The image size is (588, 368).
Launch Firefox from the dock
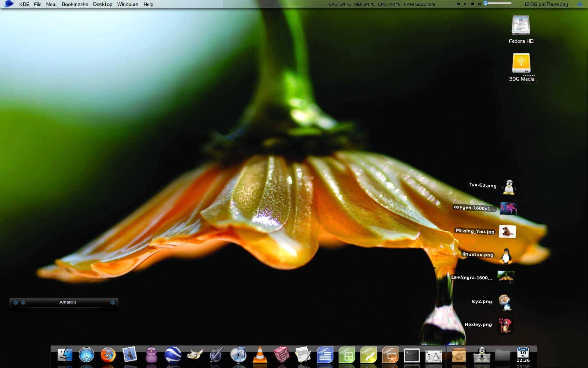[108, 355]
